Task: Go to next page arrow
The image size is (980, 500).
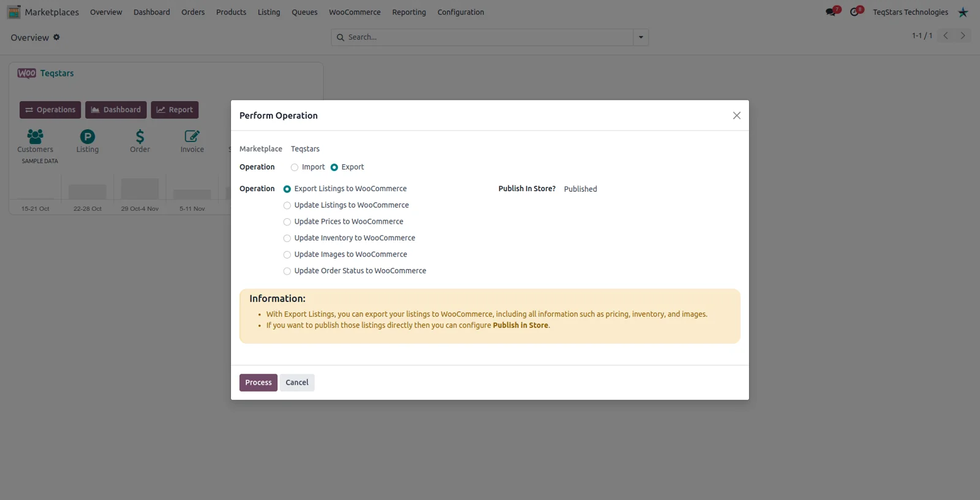Action: (x=963, y=36)
